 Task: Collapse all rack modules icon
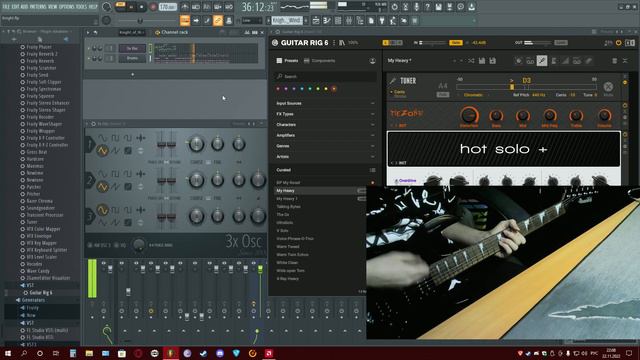pyautogui.click(x=625, y=61)
